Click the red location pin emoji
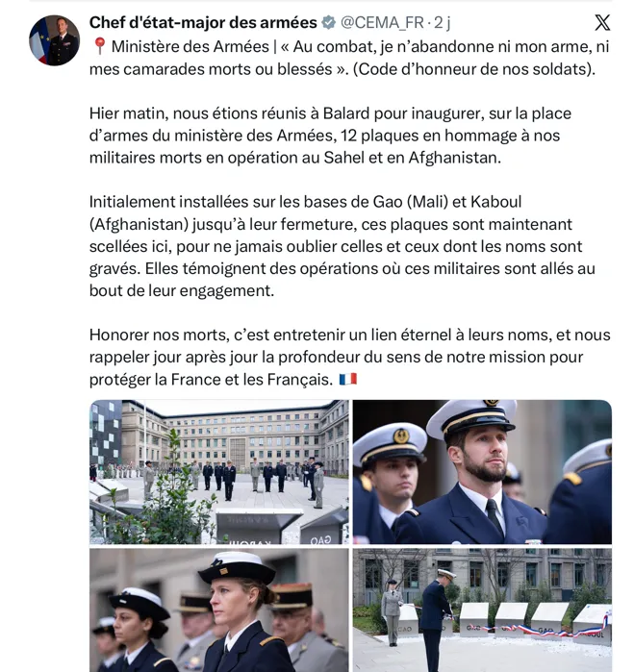 [x=99, y=46]
